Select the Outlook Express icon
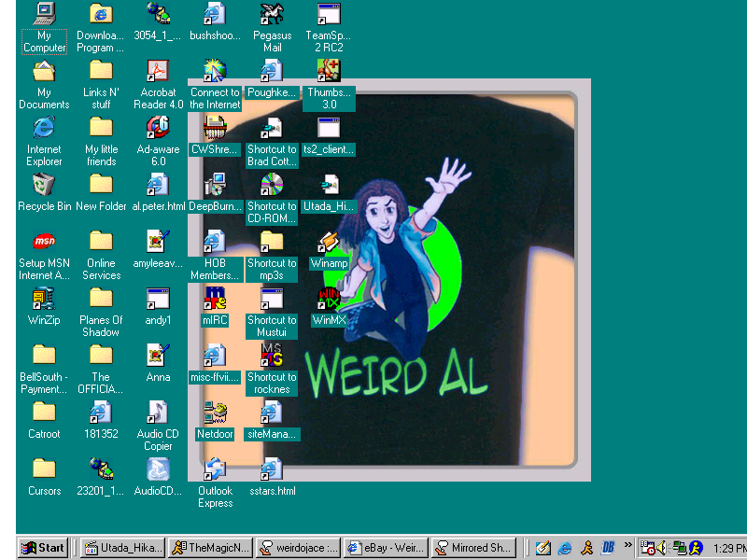The image size is (747, 560). click(x=215, y=469)
